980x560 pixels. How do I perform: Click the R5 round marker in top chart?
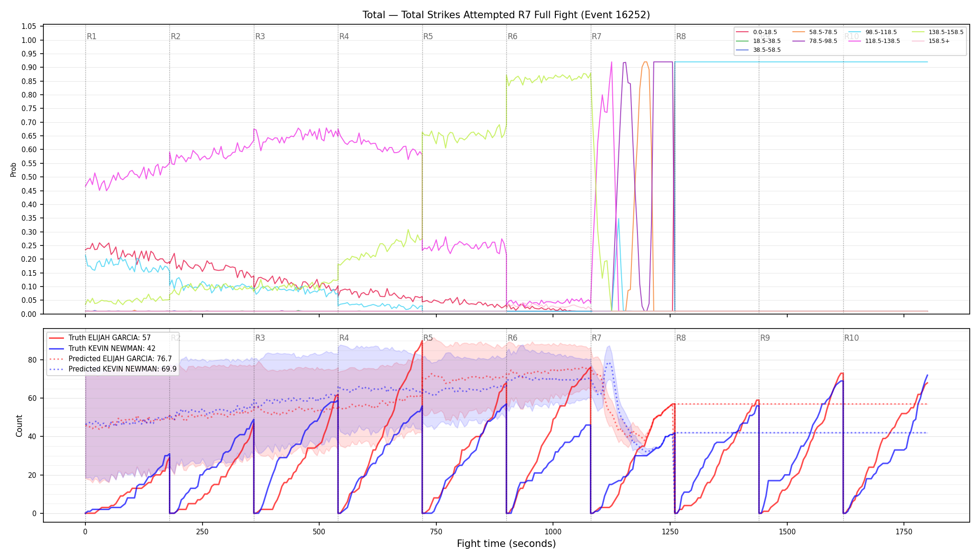coord(428,36)
